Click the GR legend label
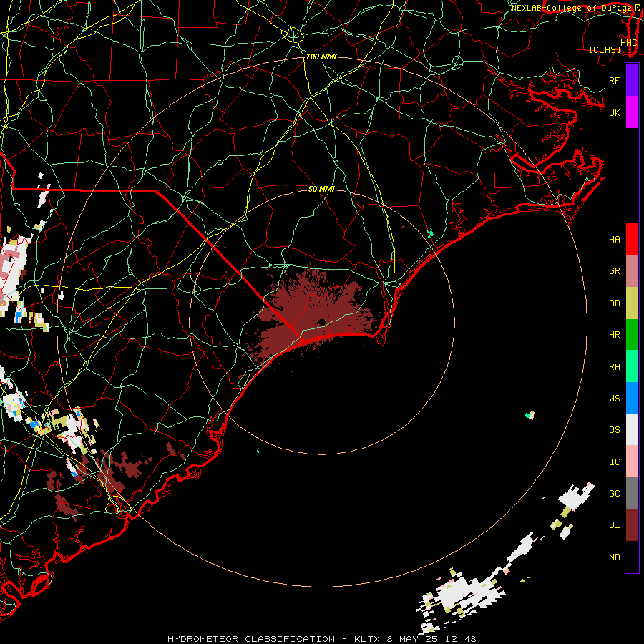This screenshot has height=644, width=644. click(x=614, y=271)
